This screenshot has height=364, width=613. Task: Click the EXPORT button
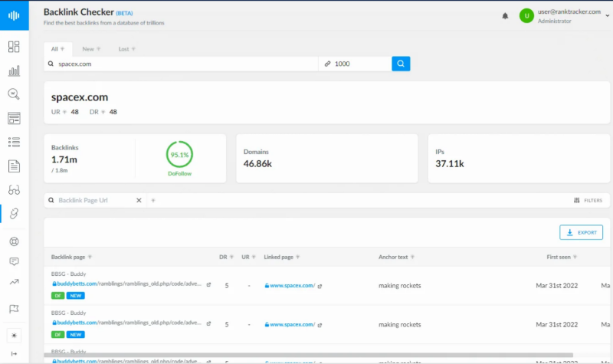pyautogui.click(x=581, y=232)
